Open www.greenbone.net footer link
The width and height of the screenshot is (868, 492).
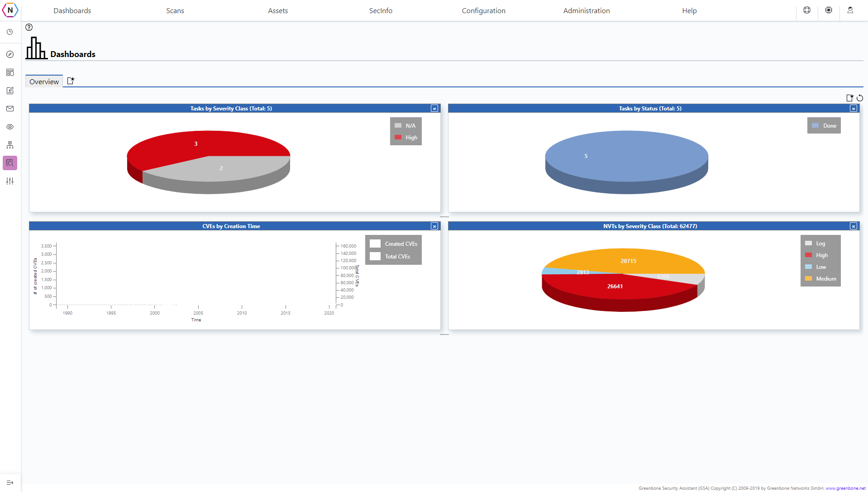[845, 488]
